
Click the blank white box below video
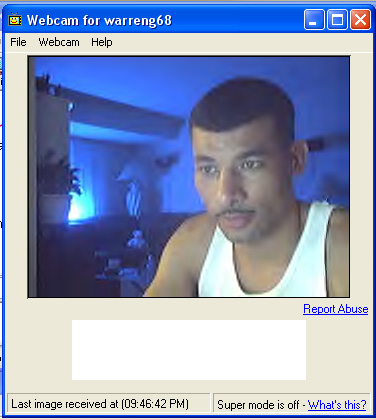coord(189,350)
